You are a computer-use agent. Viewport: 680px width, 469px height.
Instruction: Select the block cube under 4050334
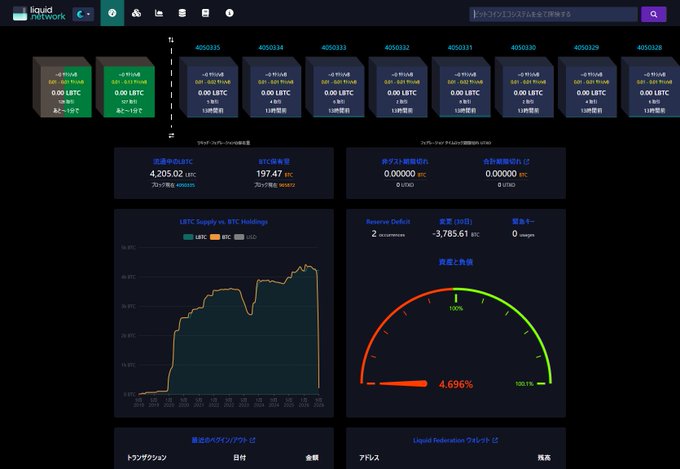pos(271,87)
